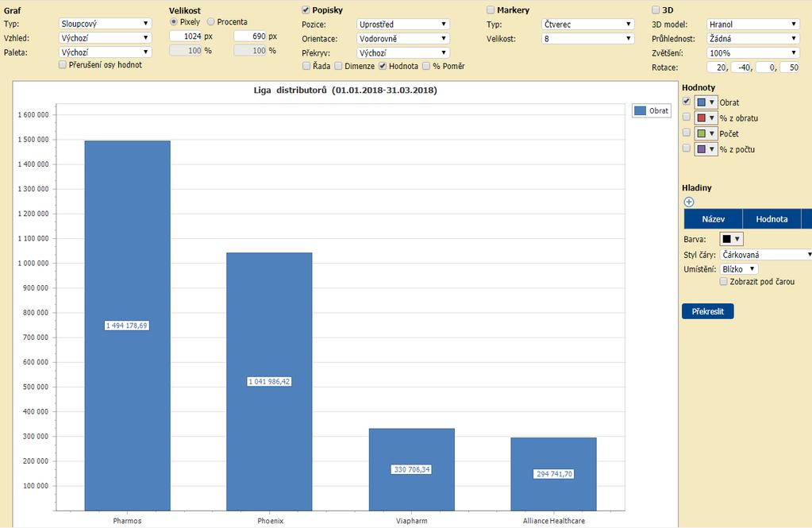Toggle the Markery checkbox

coord(491,10)
